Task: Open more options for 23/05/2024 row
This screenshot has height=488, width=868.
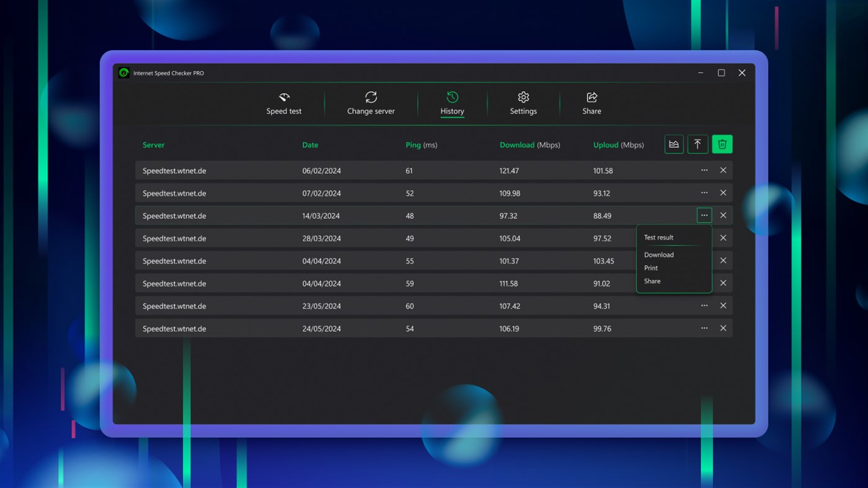Action: [704, 306]
